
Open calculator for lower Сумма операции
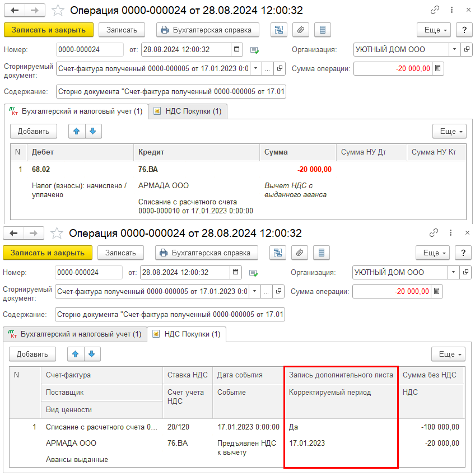click(x=436, y=291)
